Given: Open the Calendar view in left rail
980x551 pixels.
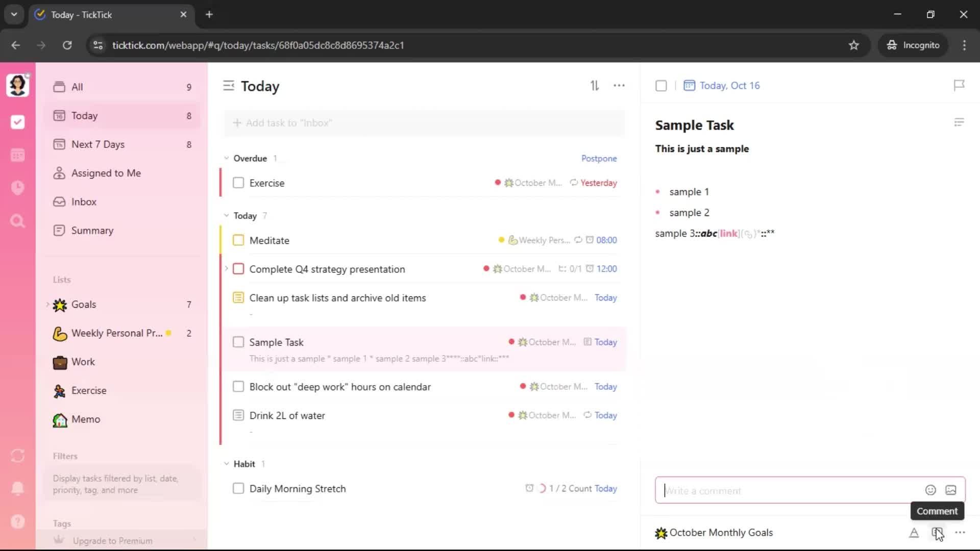Looking at the screenshot, I should [17, 155].
